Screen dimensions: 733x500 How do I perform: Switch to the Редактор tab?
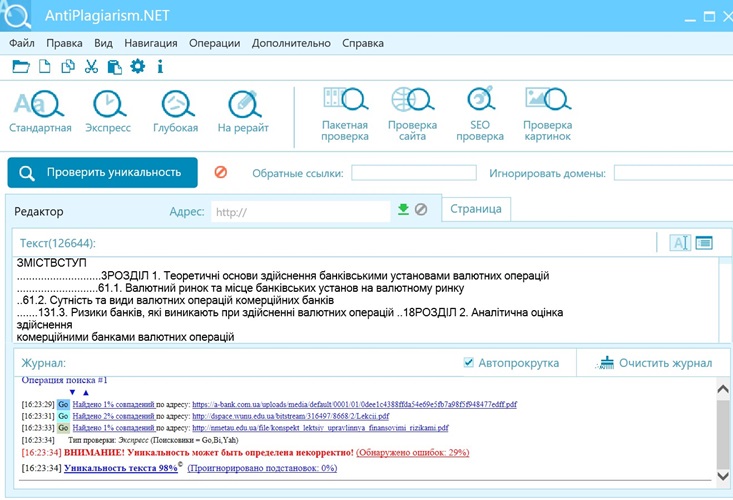pyautogui.click(x=39, y=212)
